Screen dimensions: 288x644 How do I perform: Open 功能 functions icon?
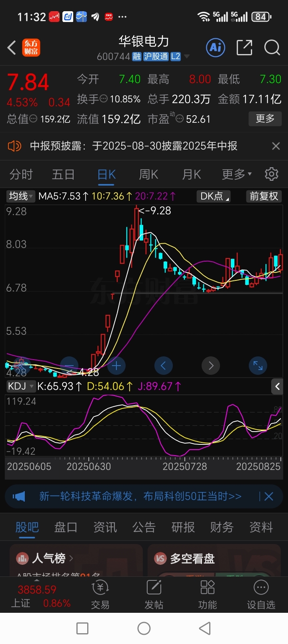(207, 595)
